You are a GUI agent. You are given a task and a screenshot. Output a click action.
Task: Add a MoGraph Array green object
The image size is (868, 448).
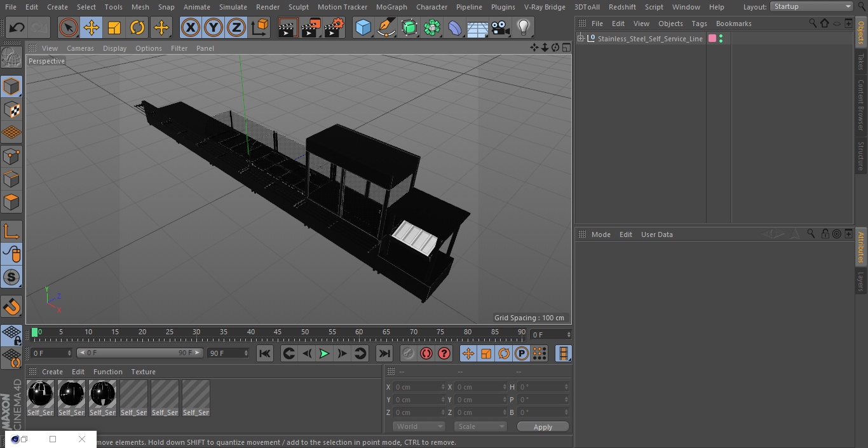pyautogui.click(x=432, y=27)
